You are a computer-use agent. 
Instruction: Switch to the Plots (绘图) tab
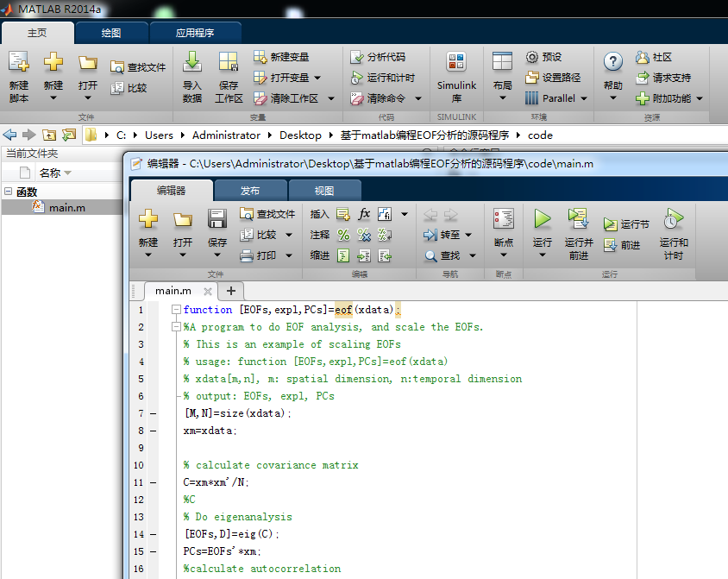pos(111,33)
